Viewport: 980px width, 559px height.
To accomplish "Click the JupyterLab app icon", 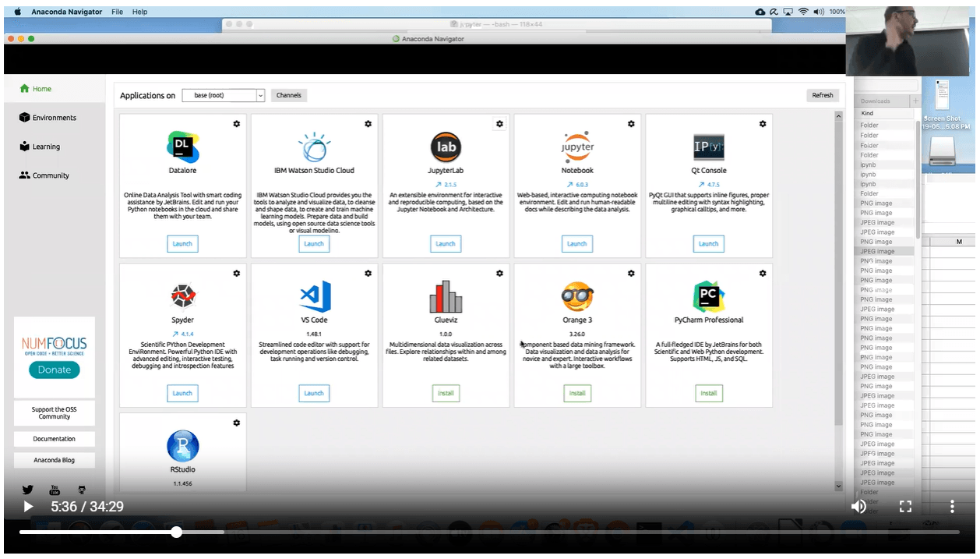I will (x=446, y=147).
